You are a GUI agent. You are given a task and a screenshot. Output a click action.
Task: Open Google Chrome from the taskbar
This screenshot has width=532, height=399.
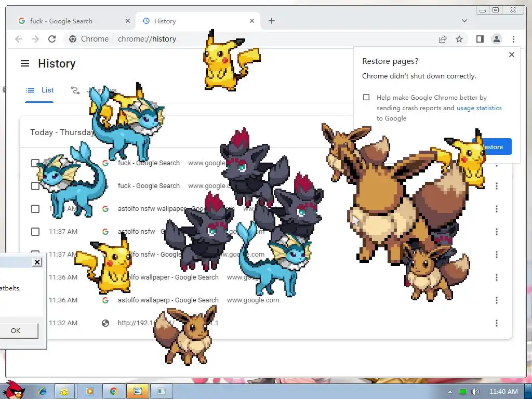[113, 391]
